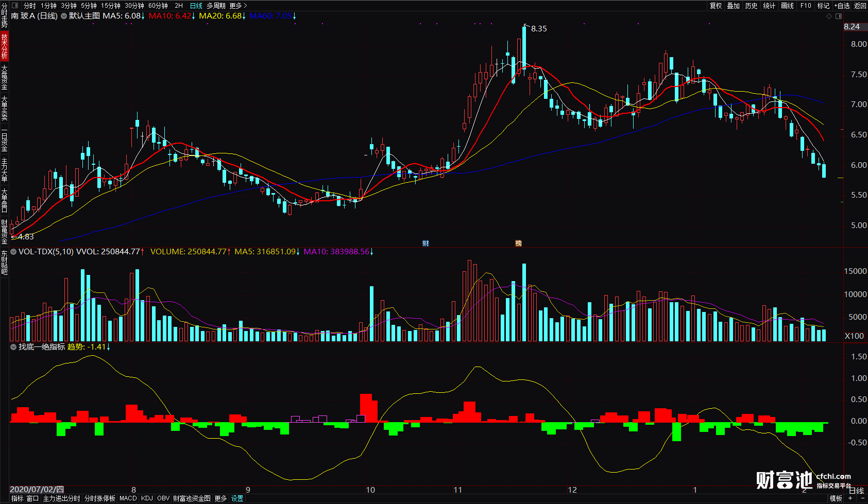This screenshot has height=504, width=868.
Task: Open the 大单盘口 sidebar tab
Action: click(x=4, y=201)
